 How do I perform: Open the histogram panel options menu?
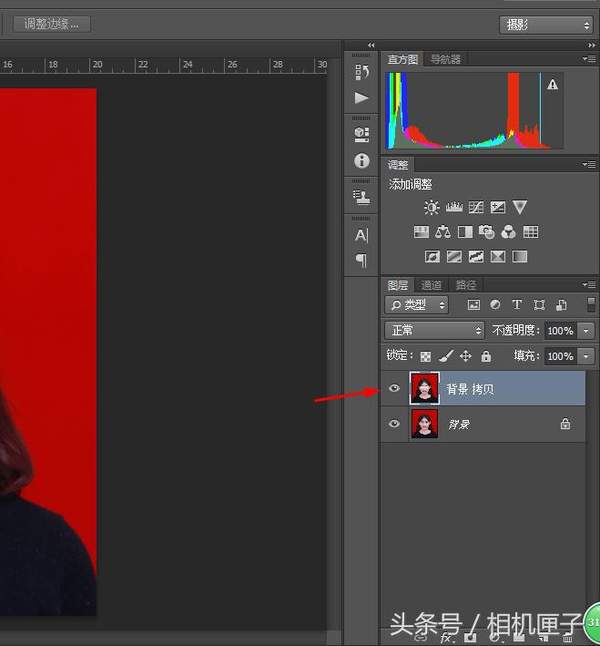coord(589,59)
